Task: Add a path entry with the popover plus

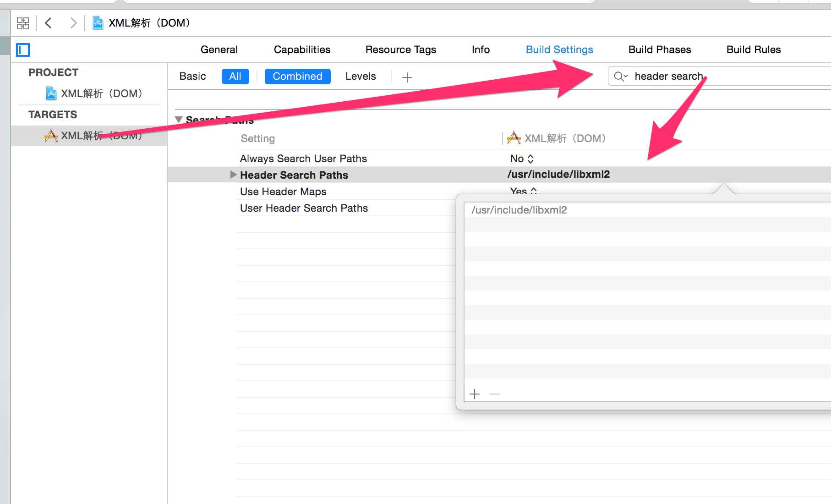Action: click(x=475, y=394)
